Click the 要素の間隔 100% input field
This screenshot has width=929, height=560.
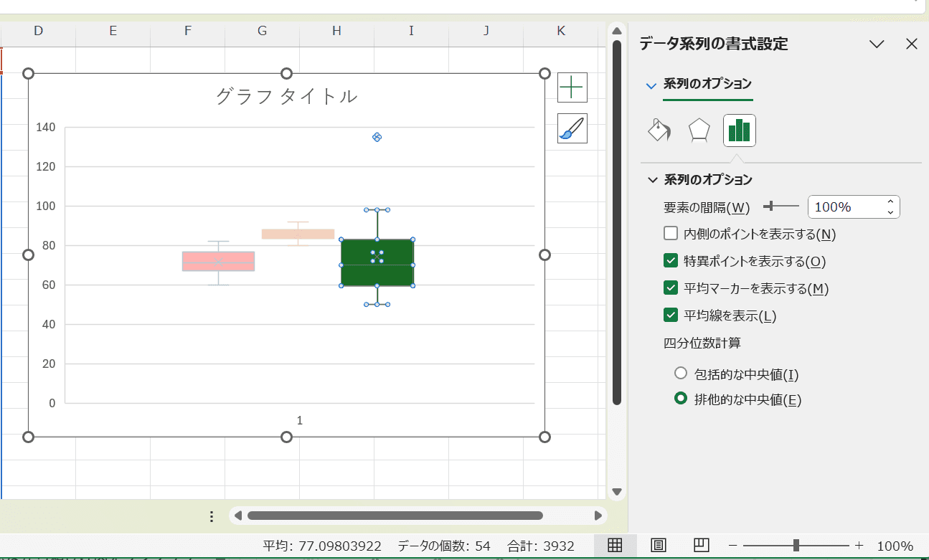tap(847, 207)
